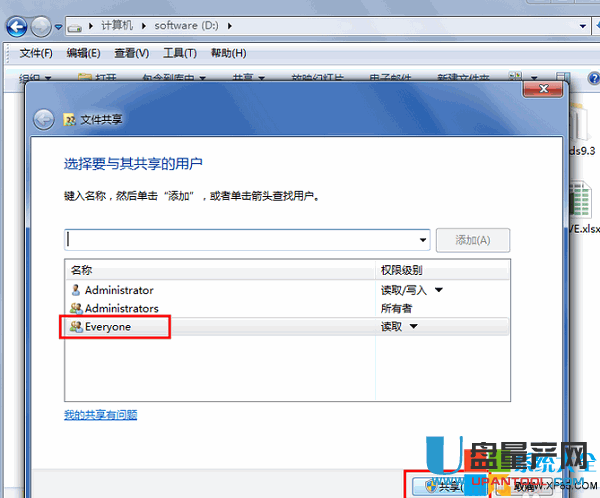Click the user name input field

247,240
